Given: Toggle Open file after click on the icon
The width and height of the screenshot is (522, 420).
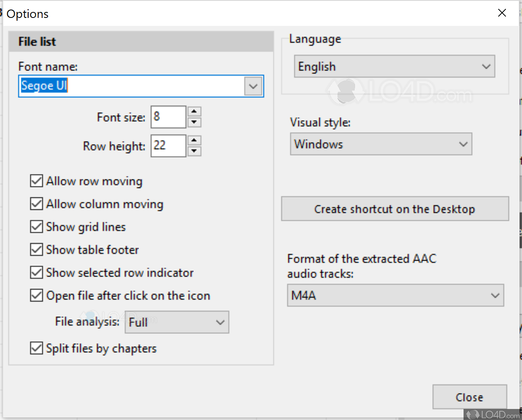Looking at the screenshot, I should click(36, 295).
